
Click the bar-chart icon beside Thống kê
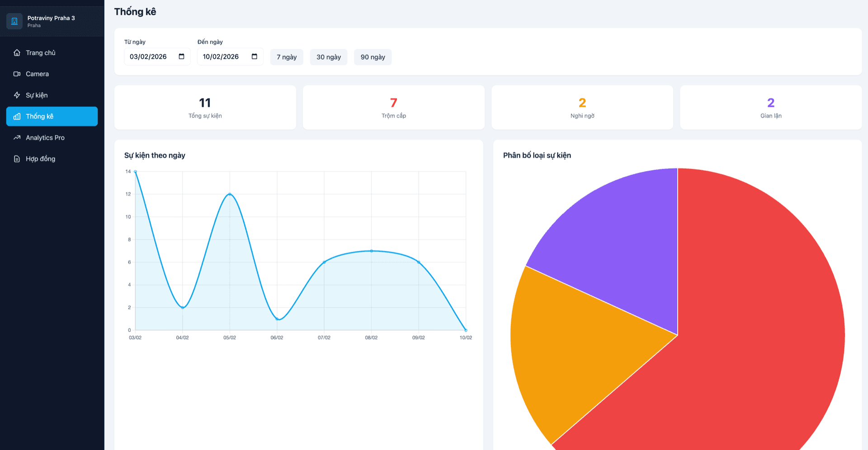click(x=17, y=116)
